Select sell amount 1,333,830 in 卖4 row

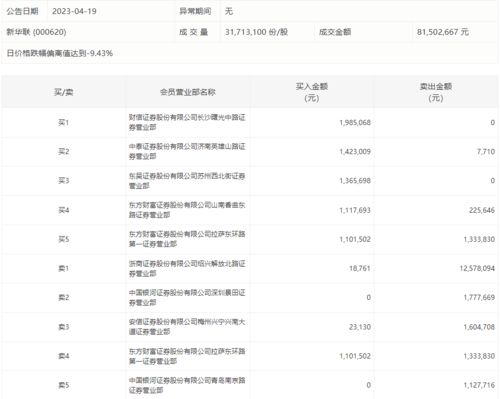coord(479,356)
